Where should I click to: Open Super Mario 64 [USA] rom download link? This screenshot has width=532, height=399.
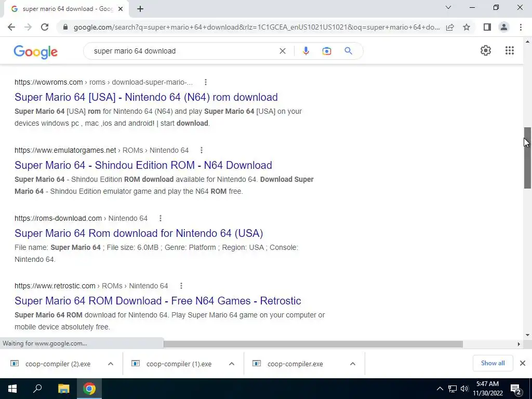coord(146,97)
